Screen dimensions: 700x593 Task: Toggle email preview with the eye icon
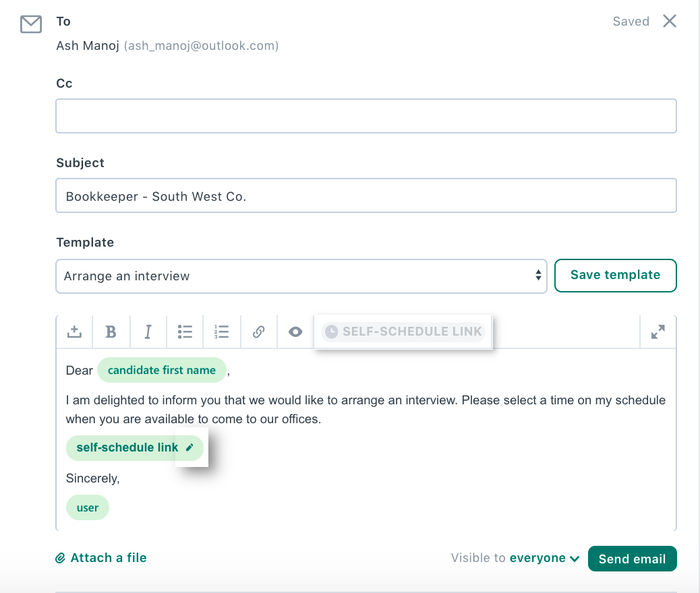295,332
